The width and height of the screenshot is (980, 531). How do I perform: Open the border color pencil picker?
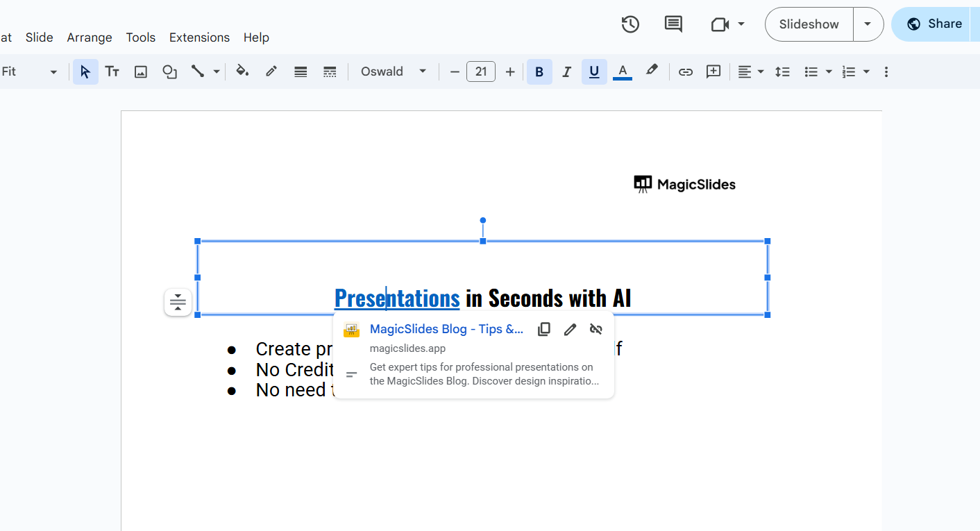pos(271,71)
